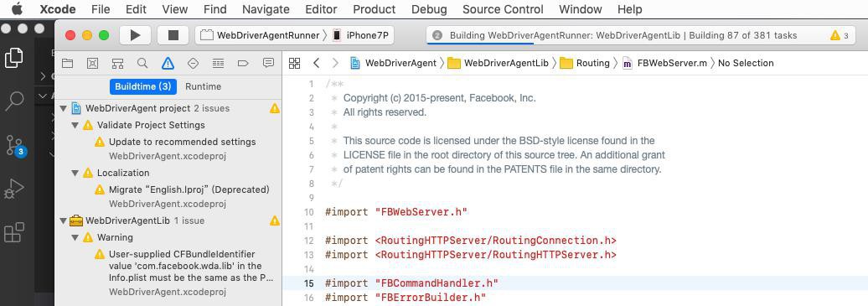This screenshot has width=868, height=306.
Task: Open the Report navigator speech bubble icon
Action: (268, 63)
